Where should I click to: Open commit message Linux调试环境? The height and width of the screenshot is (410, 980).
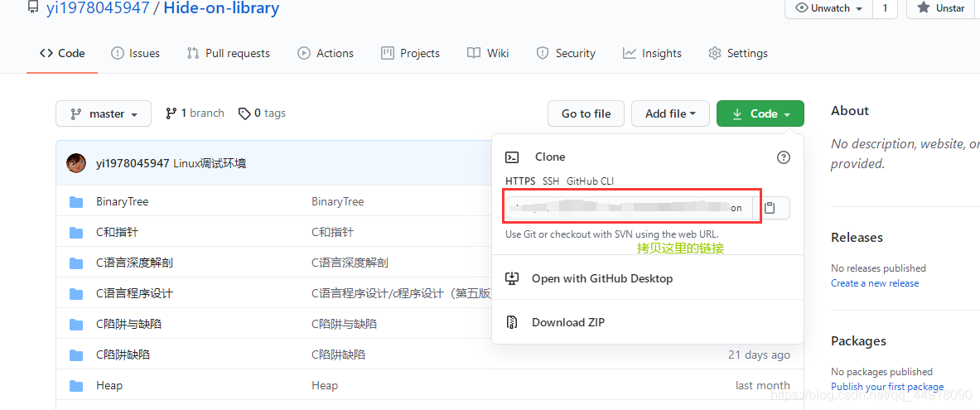pos(210,164)
